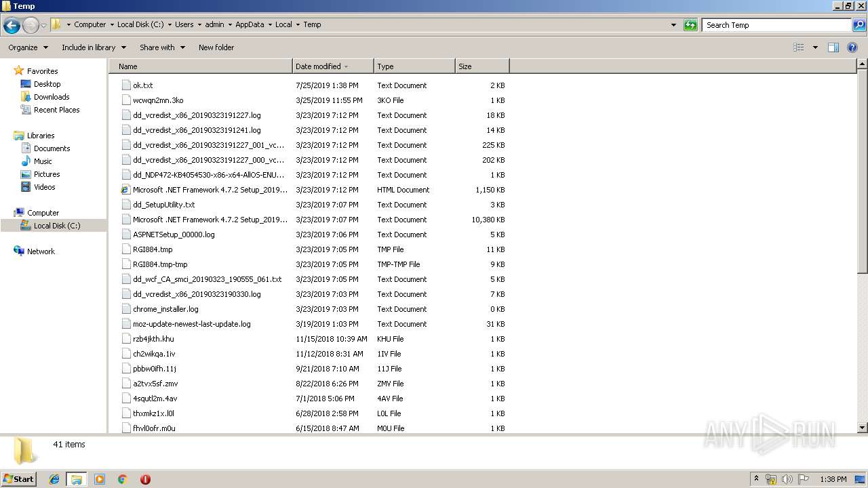The image size is (868, 488).
Task: Select Network in navigation pane
Action: 41,251
